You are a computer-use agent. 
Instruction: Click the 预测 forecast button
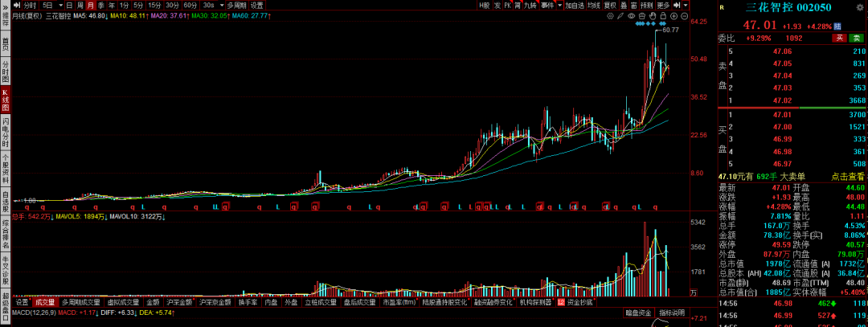pyautogui.click(x=647, y=5)
